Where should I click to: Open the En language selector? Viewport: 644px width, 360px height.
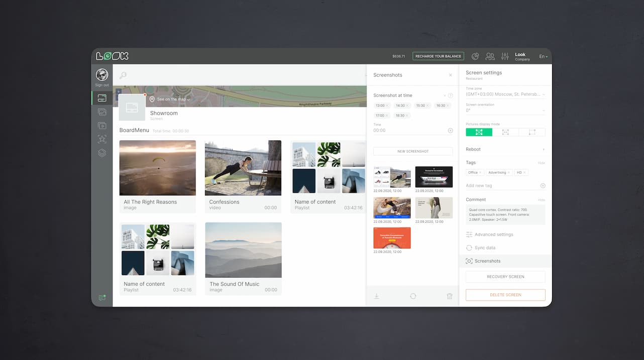coord(543,56)
